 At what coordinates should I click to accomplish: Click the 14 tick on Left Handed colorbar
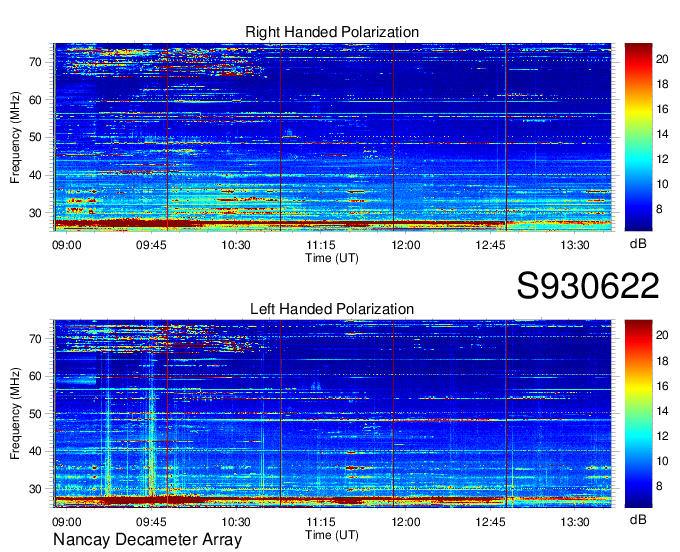coord(662,411)
